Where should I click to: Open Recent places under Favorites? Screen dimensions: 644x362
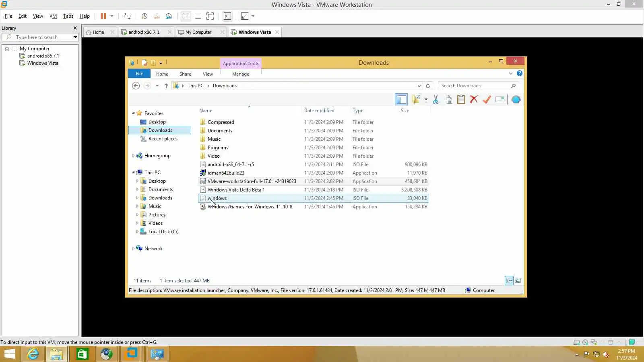pos(163,139)
